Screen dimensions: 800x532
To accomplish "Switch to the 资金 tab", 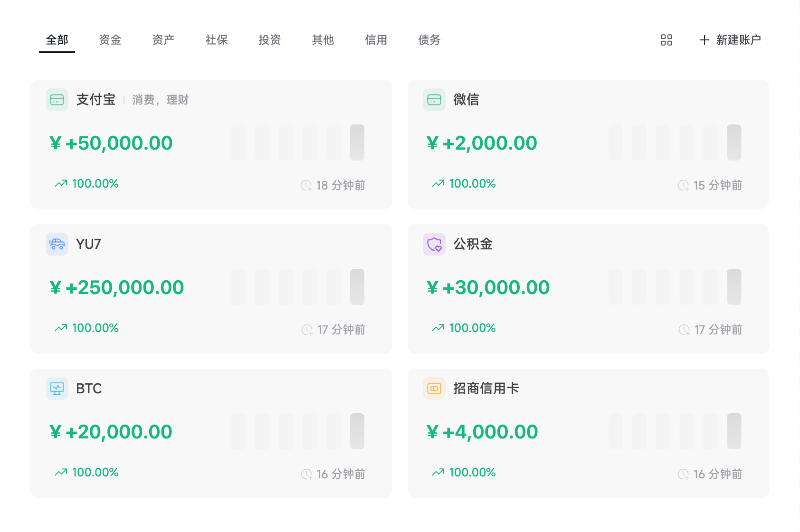I will pyautogui.click(x=110, y=40).
